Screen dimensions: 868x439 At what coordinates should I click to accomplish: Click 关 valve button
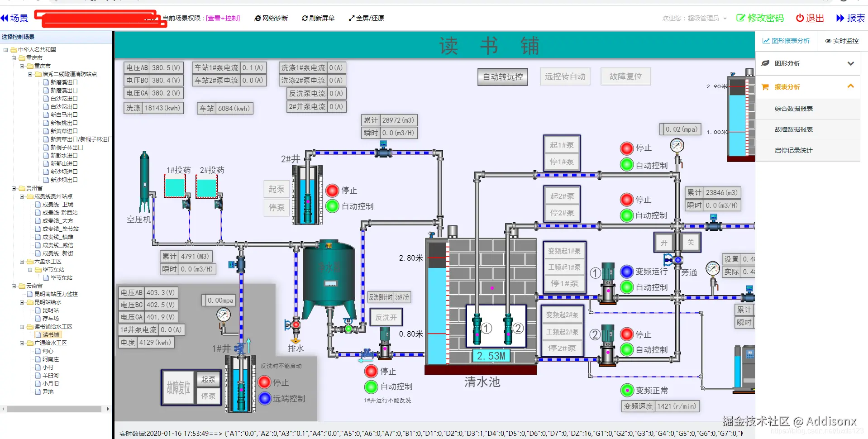[691, 243]
